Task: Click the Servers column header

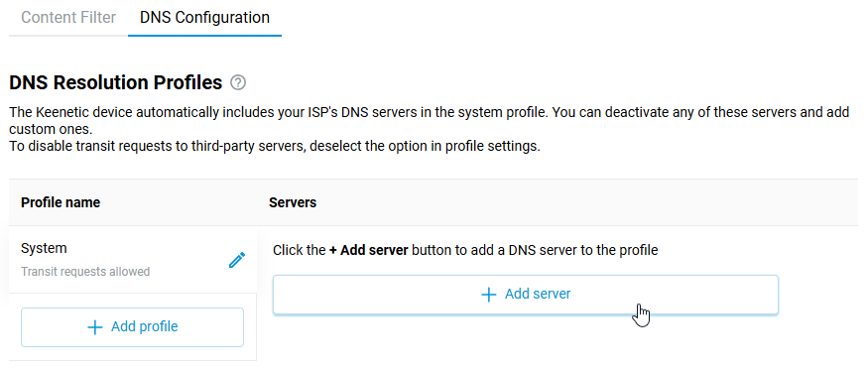Action: pos(293,203)
